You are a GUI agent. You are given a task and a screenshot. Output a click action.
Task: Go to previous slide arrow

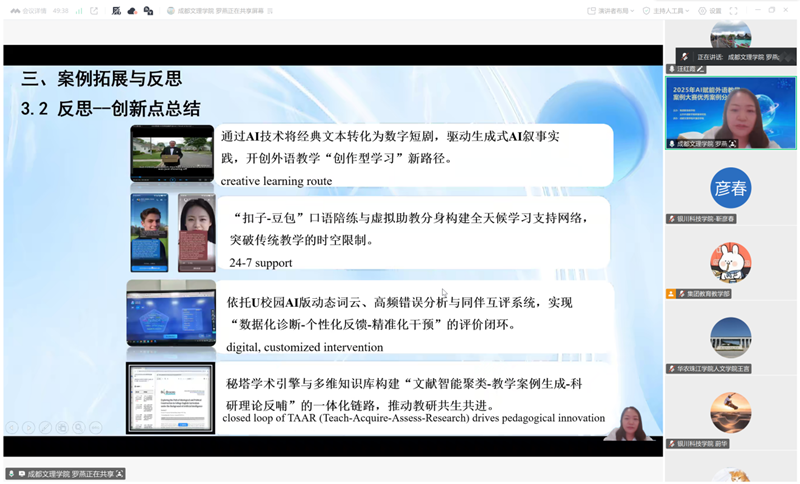pyautogui.click(x=13, y=427)
